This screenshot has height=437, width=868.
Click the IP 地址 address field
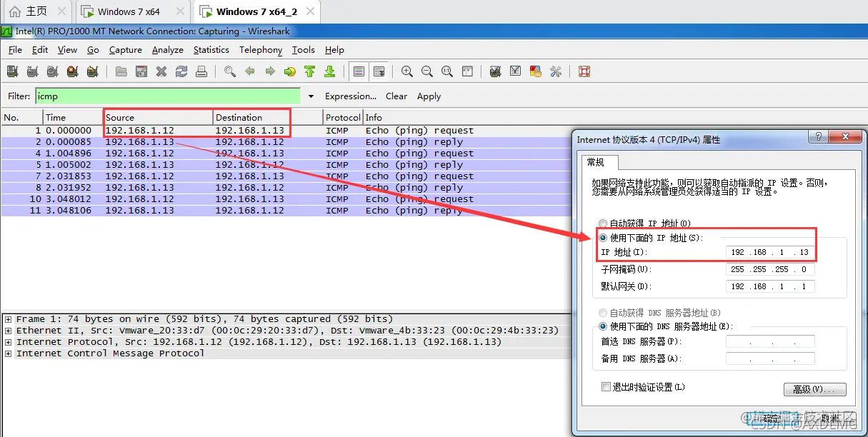coord(770,252)
